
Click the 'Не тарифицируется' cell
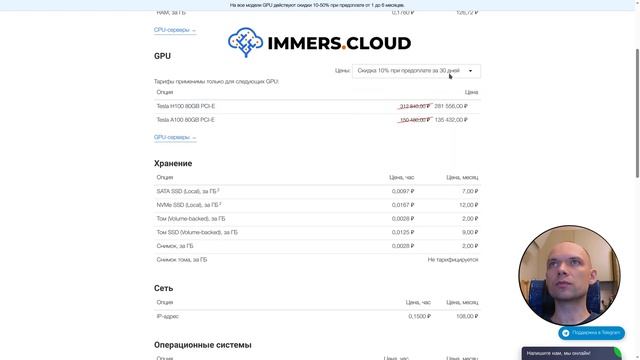coord(453,260)
